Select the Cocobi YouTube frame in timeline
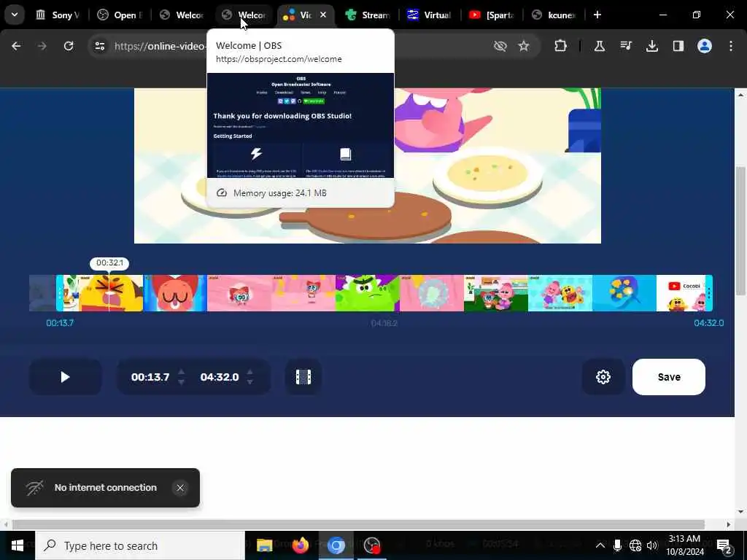This screenshot has height=560, width=747. coord(681,293)
